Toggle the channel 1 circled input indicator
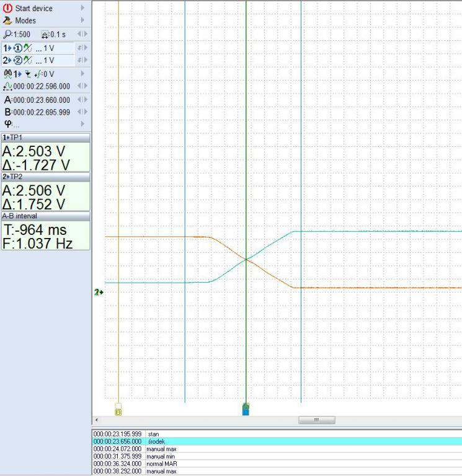 [18, 48]
